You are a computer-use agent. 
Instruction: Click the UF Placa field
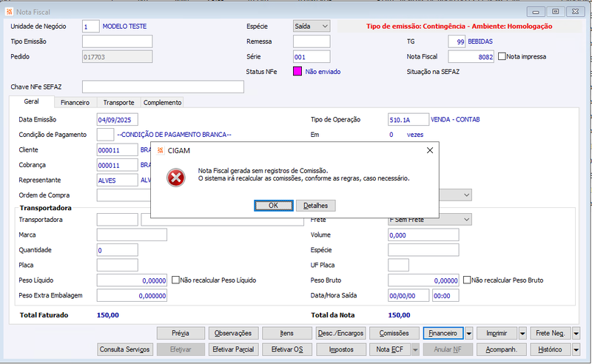click(398, 265)
